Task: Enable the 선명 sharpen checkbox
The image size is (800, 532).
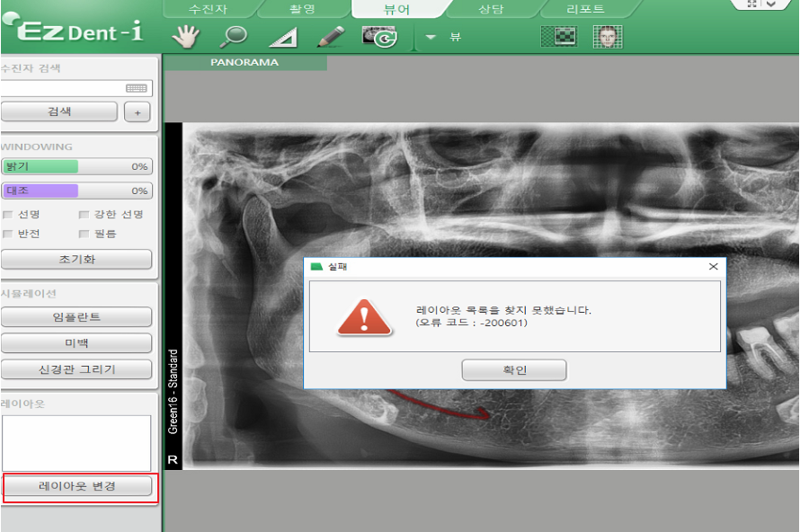Action: click(x=8, y=215)
